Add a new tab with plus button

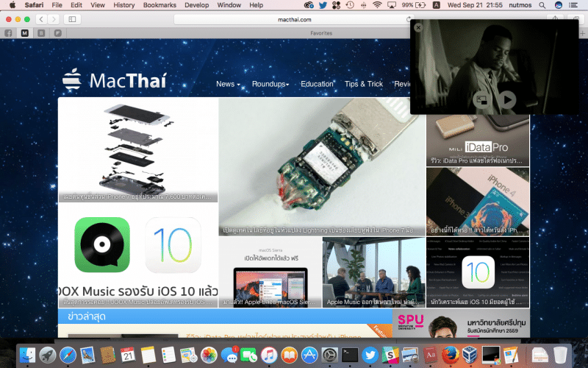(x=582, y=33)
